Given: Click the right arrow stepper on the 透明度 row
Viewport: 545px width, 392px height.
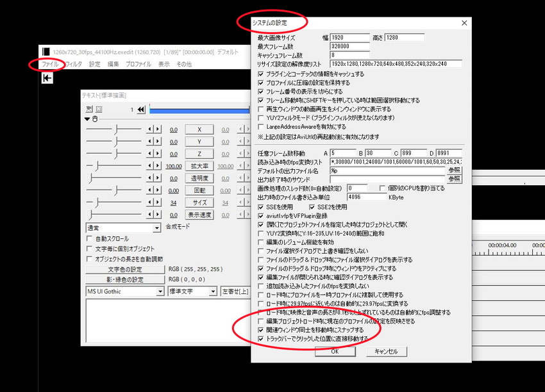Looking at the screenshot, I should pyautogui.click(x=158, y=178).
